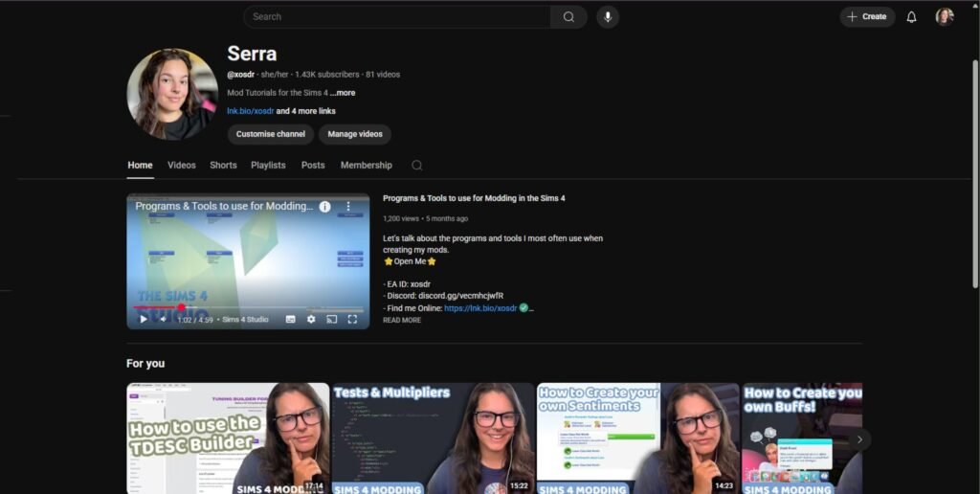This screenshot has height=494, width=980.
Task: Show video info card icon
Action: point(324,207)
